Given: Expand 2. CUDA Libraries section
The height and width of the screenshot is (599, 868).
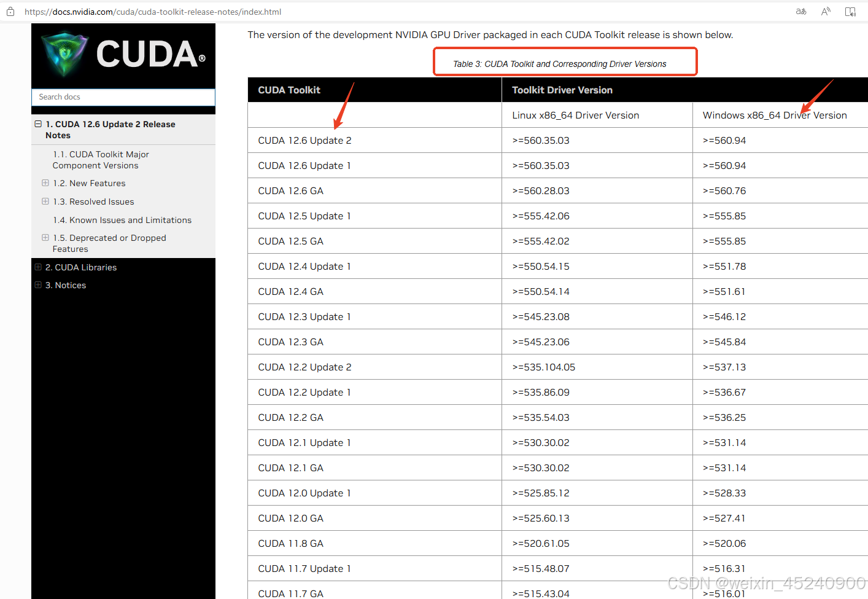Looking at the screenshot, I should point(38,267).
